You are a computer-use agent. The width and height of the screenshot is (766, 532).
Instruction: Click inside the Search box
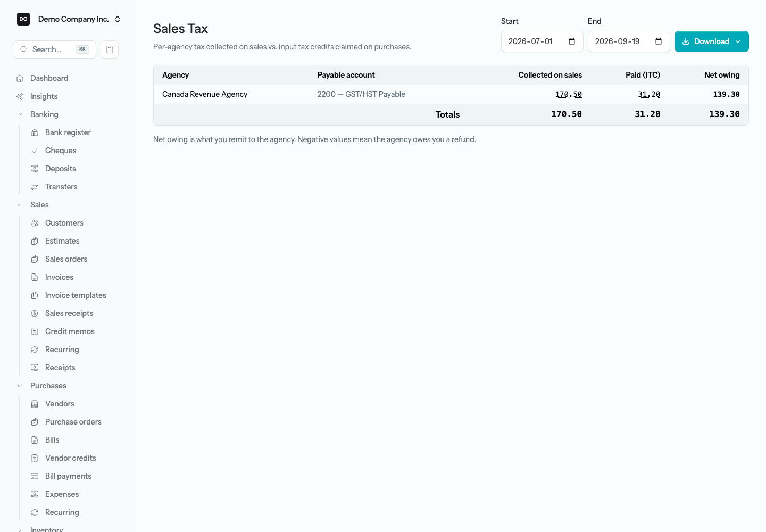[54, 49]
